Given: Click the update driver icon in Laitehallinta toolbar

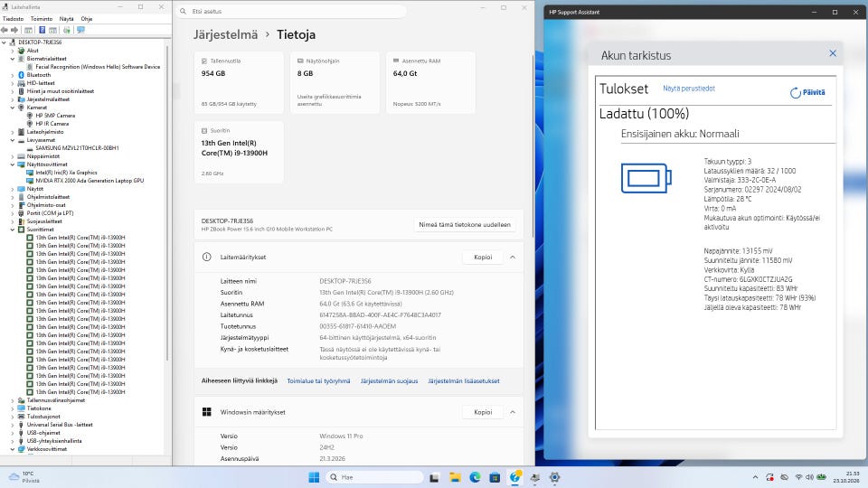Looking at the screenshot, I should click(67, 30).
